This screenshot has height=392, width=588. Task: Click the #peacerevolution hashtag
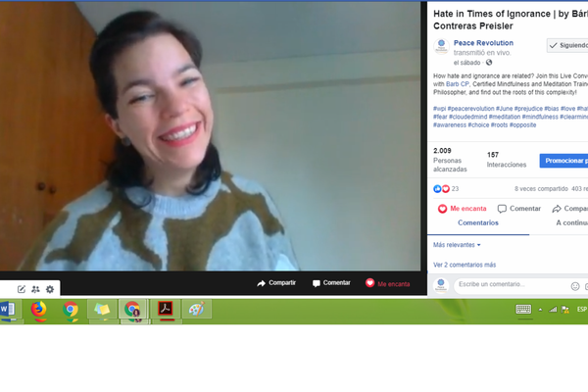470,109
